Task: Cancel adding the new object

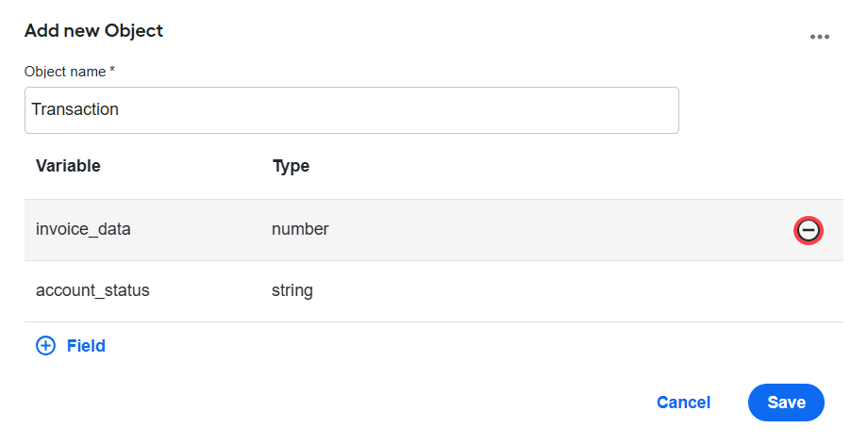Action: (x=683, y=403)
